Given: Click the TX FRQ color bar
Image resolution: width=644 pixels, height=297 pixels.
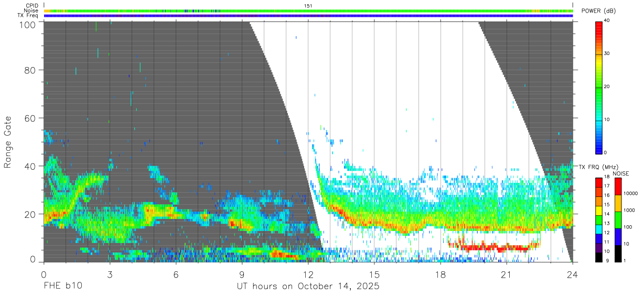Looking at the screenshot, I should tap(599, 220).
